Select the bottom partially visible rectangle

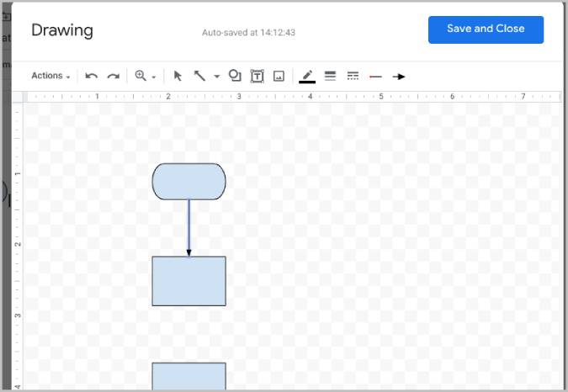[x=188, y=377]
